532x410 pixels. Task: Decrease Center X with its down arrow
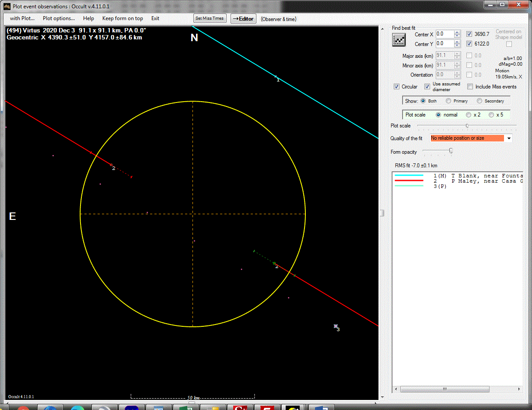pyautogui.click(x=457, y=36)
